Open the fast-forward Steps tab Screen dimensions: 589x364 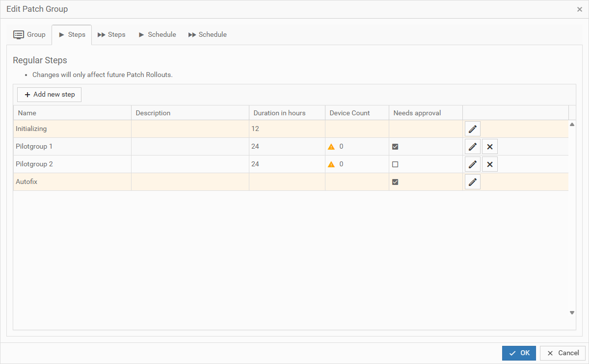[111, 35]
